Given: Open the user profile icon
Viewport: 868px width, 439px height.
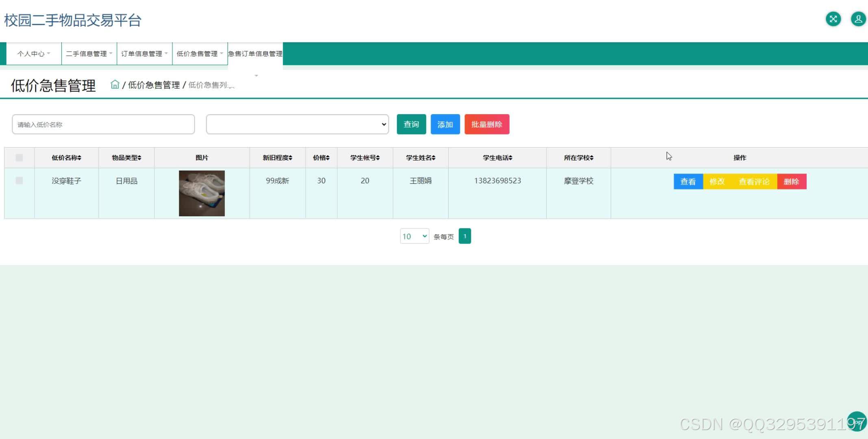Looking at the screenshot, I should coord(858,19).
